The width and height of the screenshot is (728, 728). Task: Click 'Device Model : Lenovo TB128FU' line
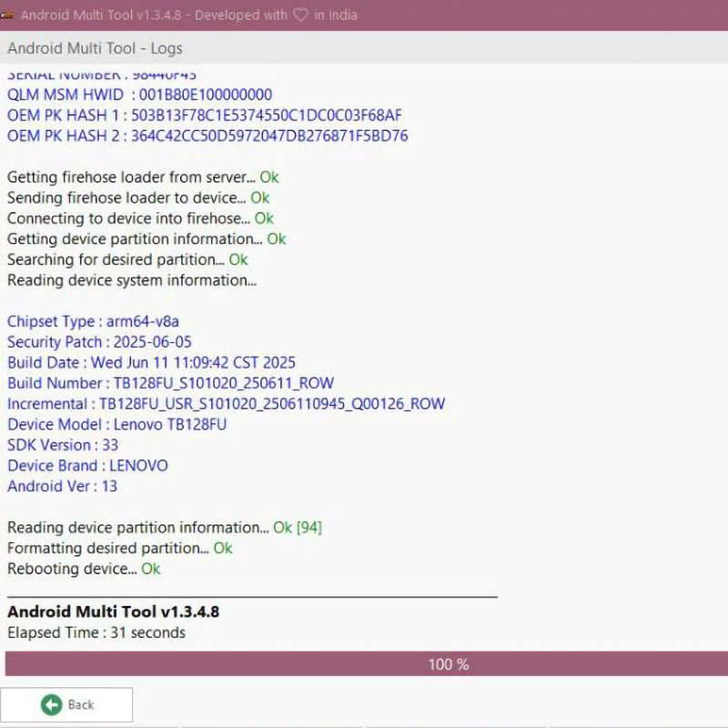pos(117,424)
